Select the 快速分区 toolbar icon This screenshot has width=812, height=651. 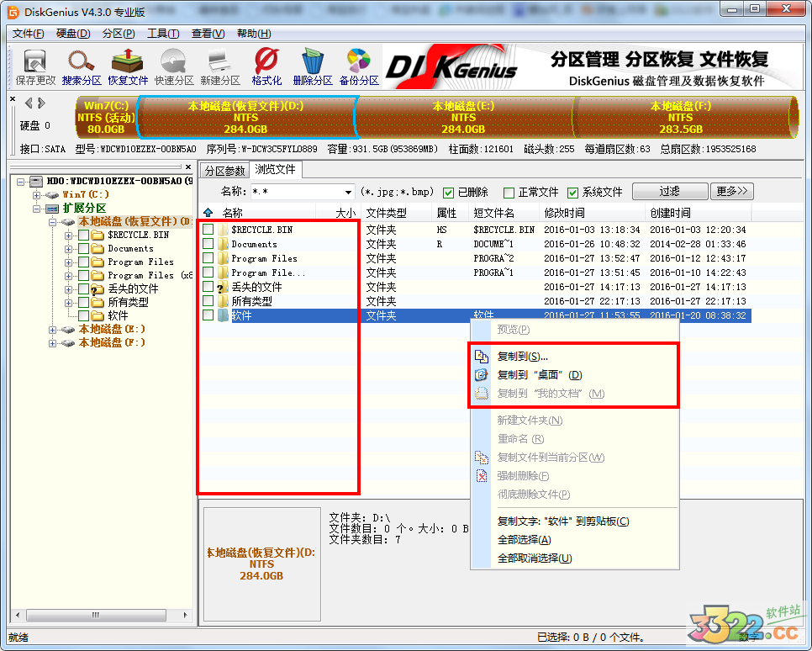pyautogui.click(x=174, y=66)
